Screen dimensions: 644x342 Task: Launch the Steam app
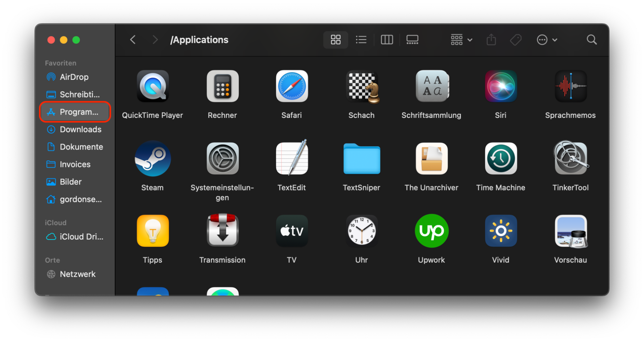point(152,159)
